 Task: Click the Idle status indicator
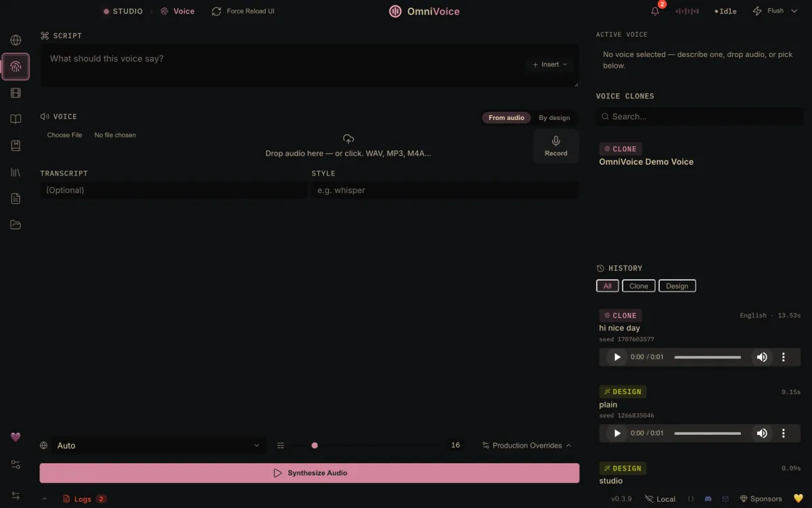coord(725,11)
